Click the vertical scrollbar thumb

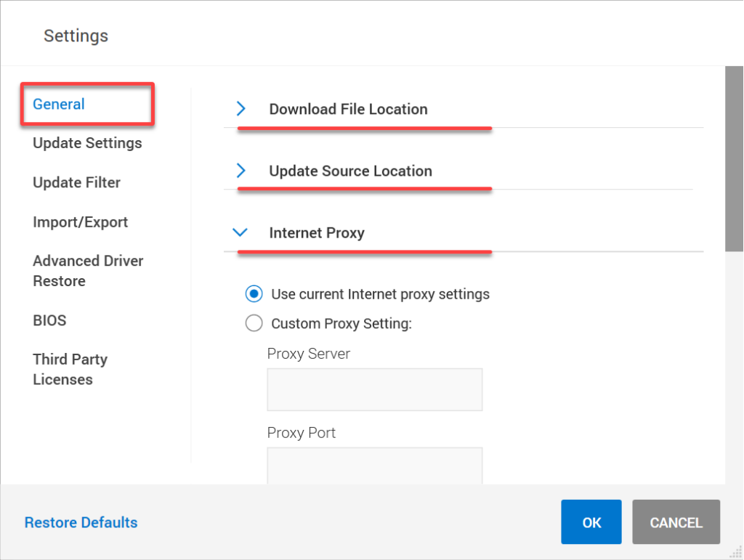734,158
